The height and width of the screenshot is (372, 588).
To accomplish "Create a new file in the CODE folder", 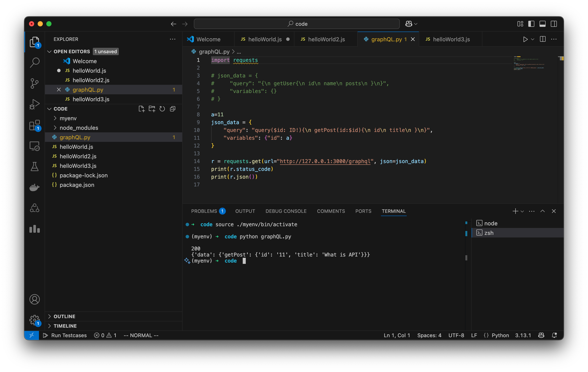I will pos(142,109).
